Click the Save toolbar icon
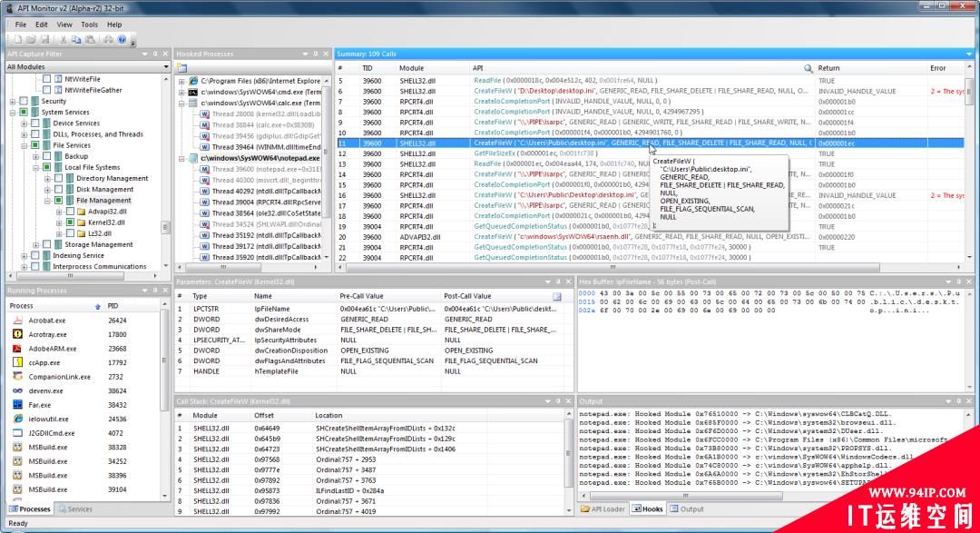This screenshot has height=533, width=980. [44, 40]
